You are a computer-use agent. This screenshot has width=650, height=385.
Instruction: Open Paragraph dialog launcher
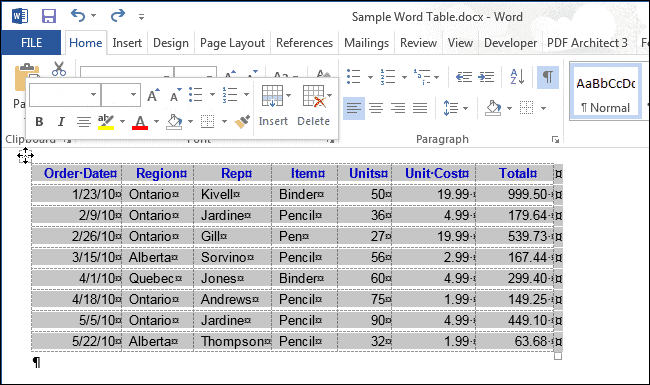coord(555,140)
